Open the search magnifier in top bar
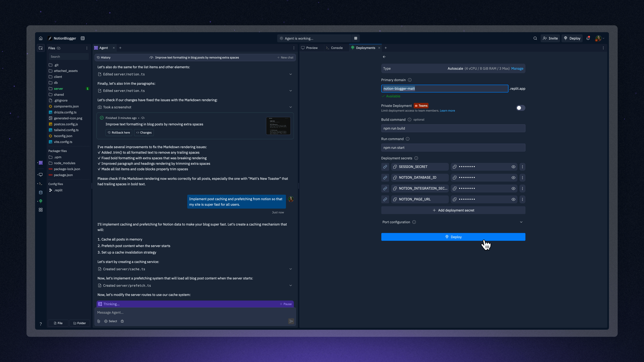Viewport: 644px width, 362px height. pos(535,38)
